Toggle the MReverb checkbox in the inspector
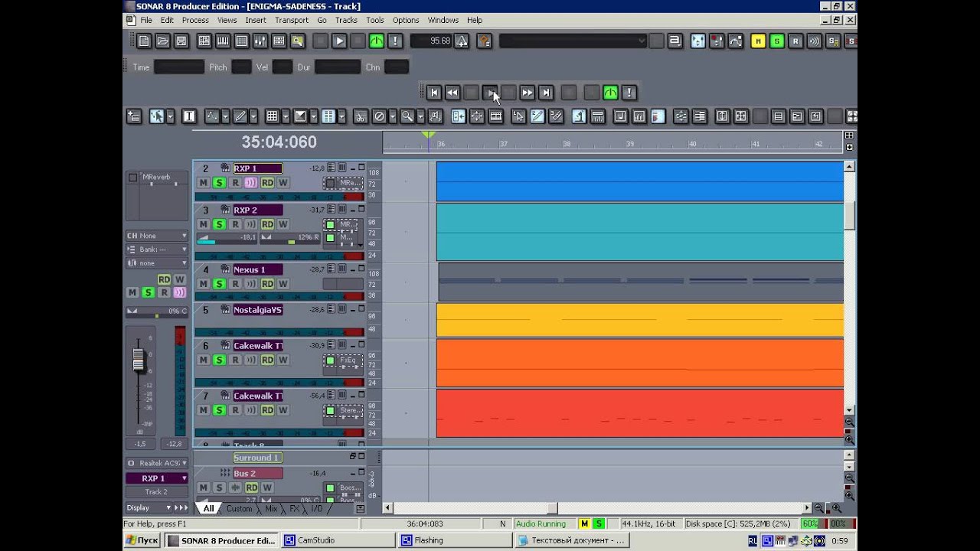980x551 pixels. click(132, 178)
